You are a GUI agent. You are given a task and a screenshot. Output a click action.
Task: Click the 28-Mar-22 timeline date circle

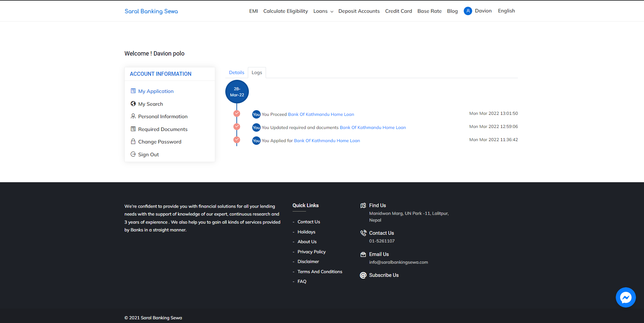click(x=237, y=92)
